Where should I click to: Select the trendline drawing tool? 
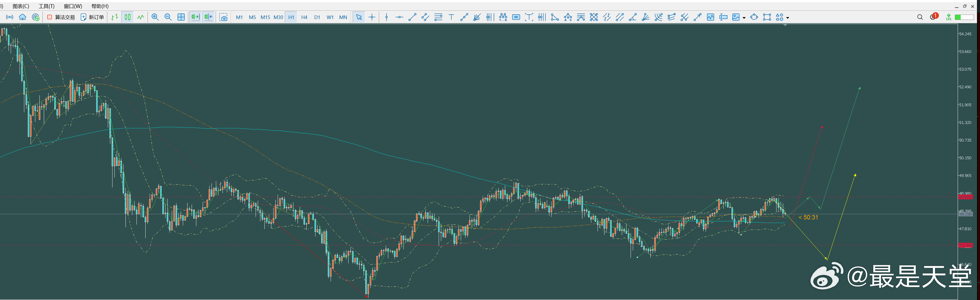coord(412,17)
